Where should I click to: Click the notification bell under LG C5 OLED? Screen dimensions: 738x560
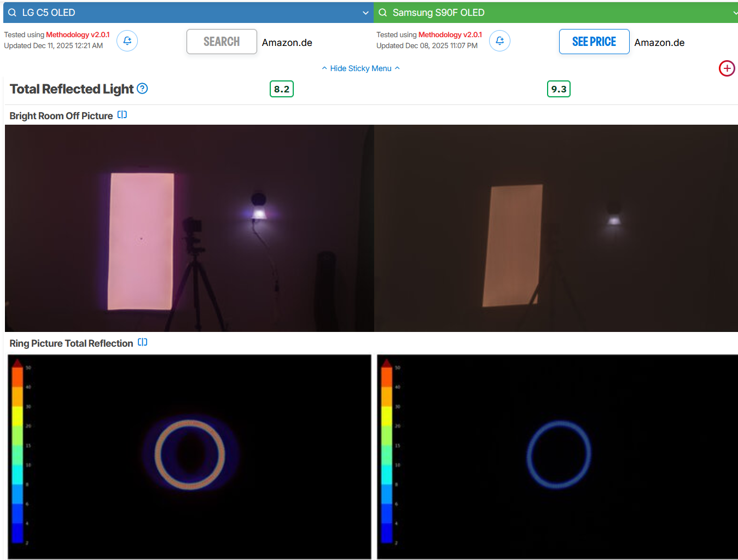(127, 40)
